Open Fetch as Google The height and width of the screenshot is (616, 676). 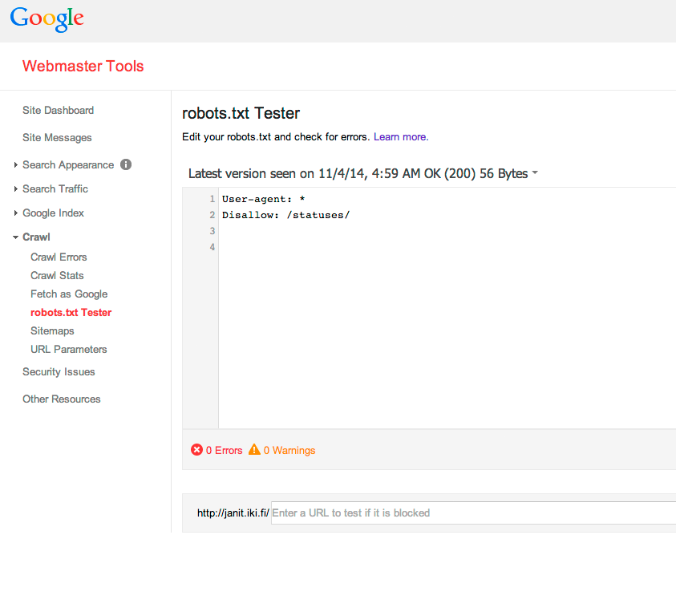(x=69, y=294)
